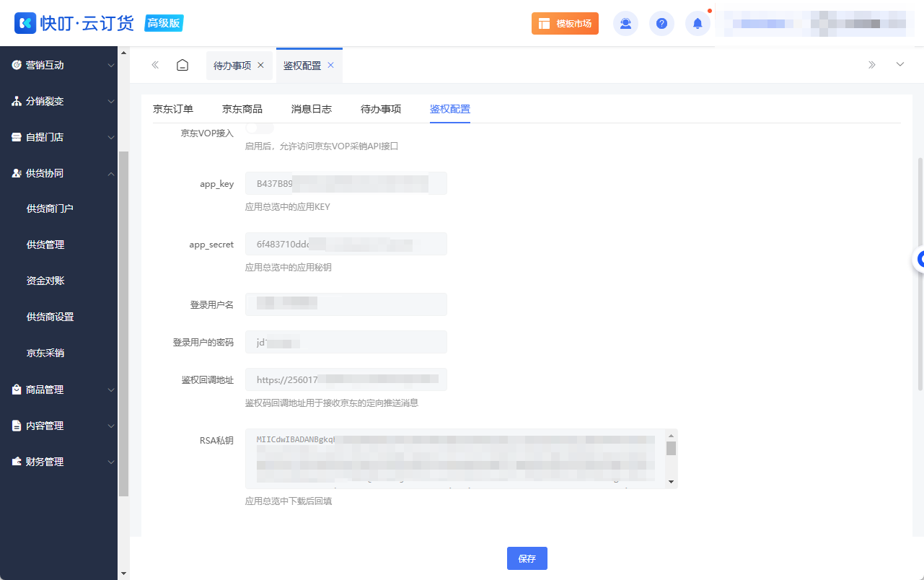
Task: Switch to the 京东订单 tab
Action: 173,109
